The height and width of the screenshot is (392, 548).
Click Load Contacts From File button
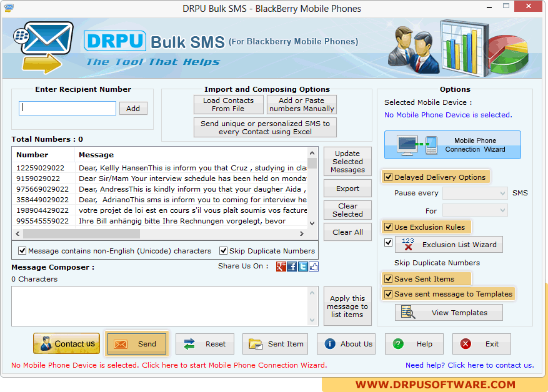coord(229,104)
